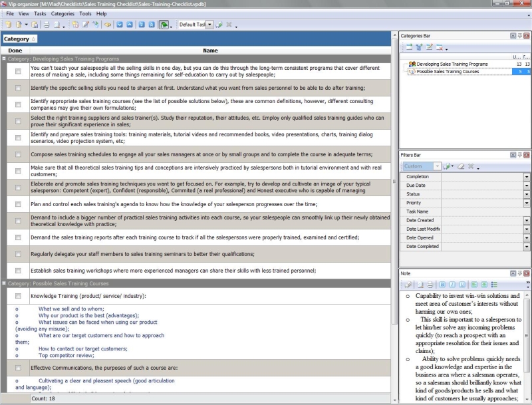The width and height of the screenshot is (532, 405).
Task: Open the Due Date filter dropdown
Action: click(x=526, y=186)
